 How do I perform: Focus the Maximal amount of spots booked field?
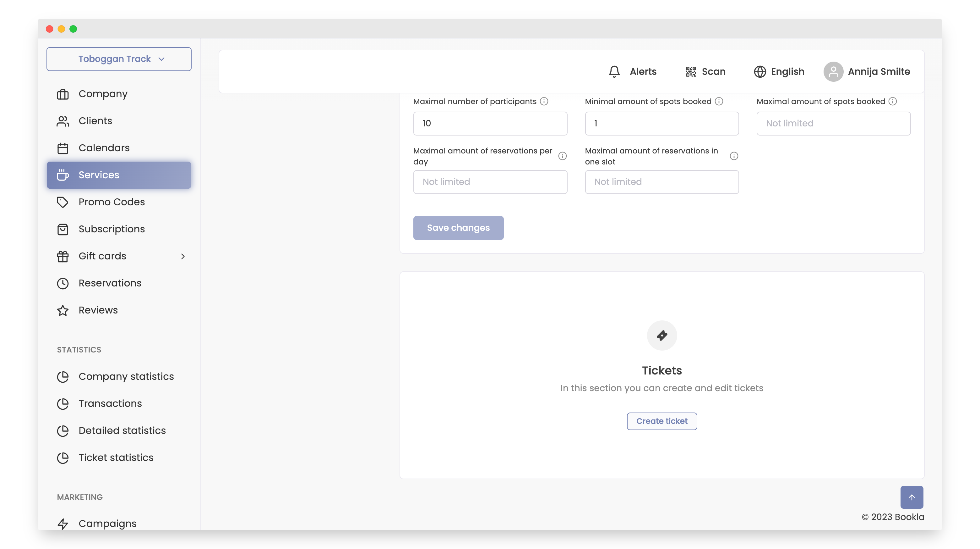[833, 123]
